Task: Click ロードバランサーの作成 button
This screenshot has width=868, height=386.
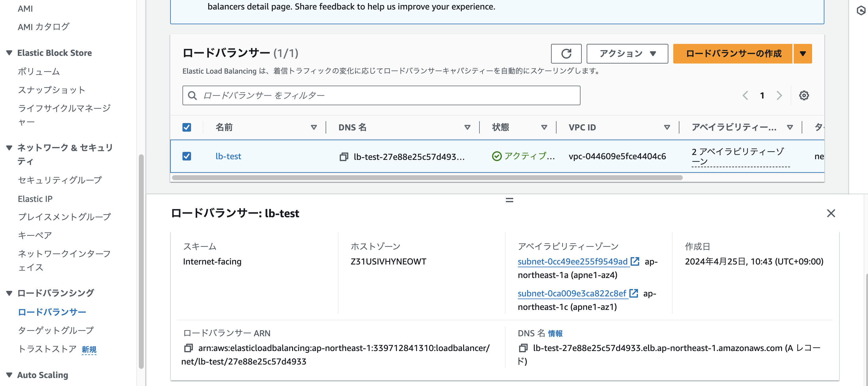Action: click(x=733, y=53)
